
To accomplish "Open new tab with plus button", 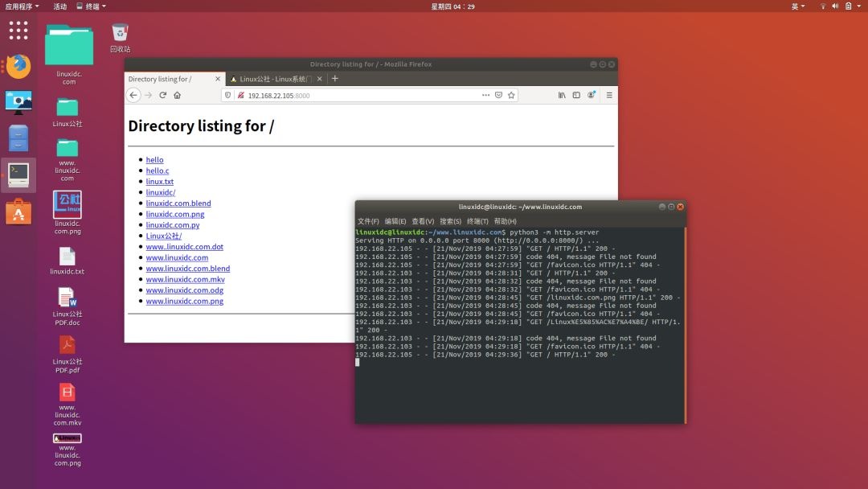I will tap(334, 79).
